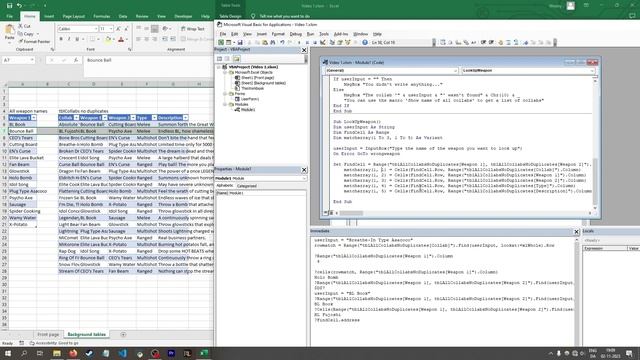Screen dimensions: 640x360
Task: Open the Excel font size dropdown
Action: 111,29
